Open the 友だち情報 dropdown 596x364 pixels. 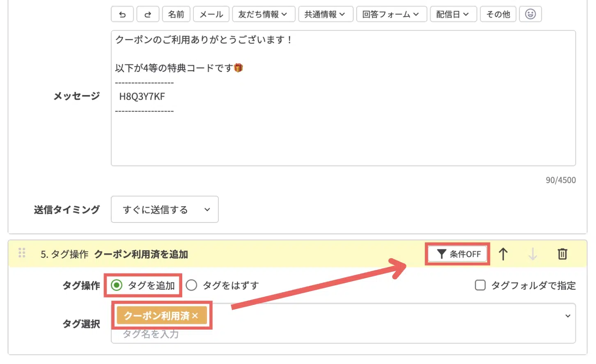(x=264, y=14)
